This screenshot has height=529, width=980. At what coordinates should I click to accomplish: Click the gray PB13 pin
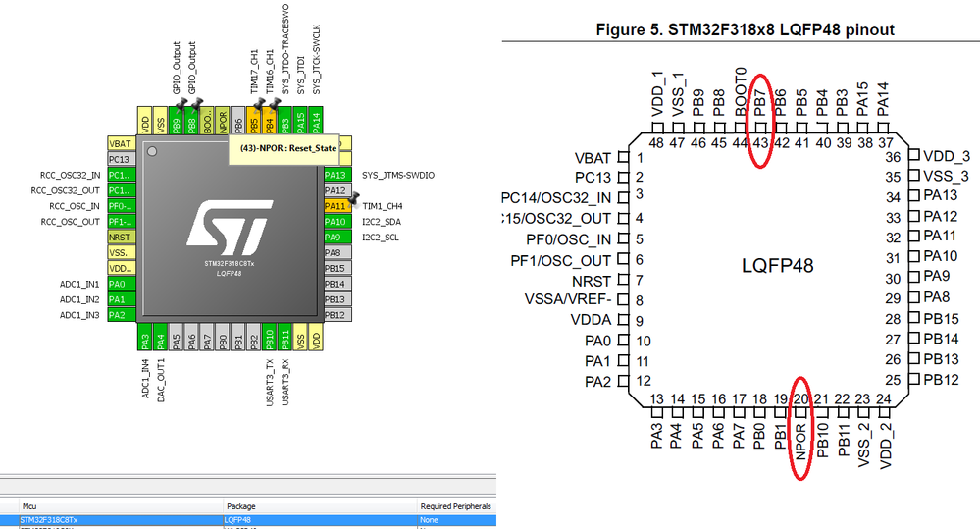point(337,299)
